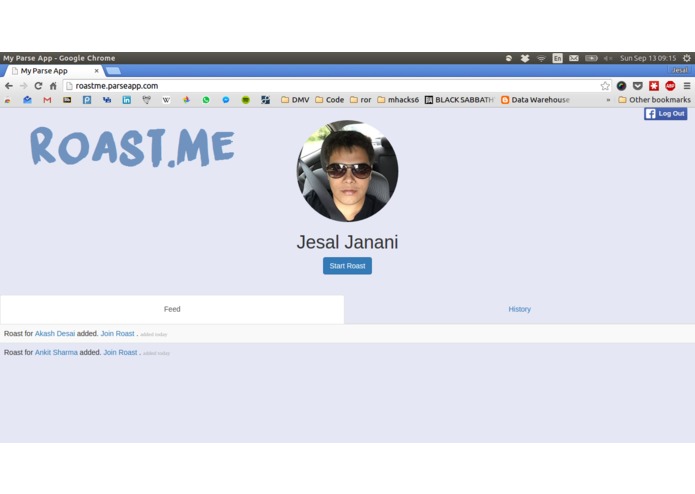695x494 pixels.
Task: Click the Roast.Me logo
Action: pos(132,147)
